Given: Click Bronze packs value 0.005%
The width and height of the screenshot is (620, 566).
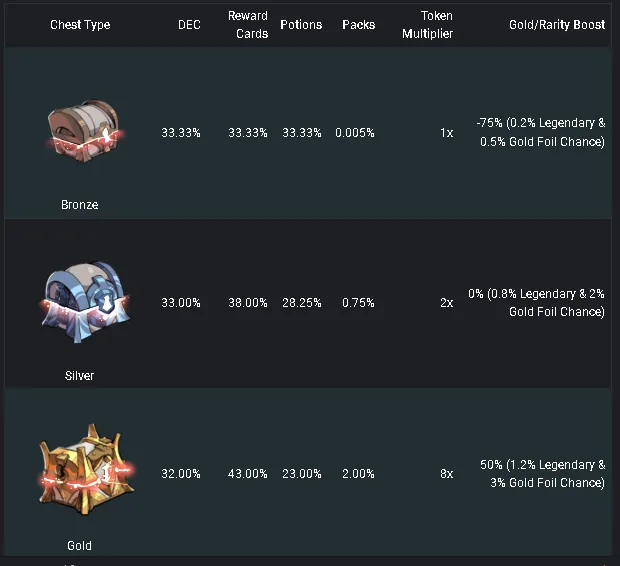Looking at the screenshot, I should [355, 133].
